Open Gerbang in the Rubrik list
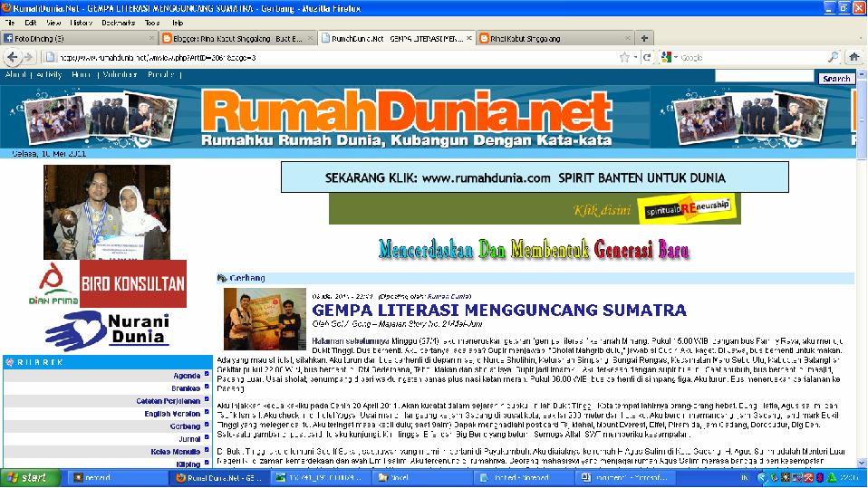This screenshot has width=868, height=488. [185, 426]
